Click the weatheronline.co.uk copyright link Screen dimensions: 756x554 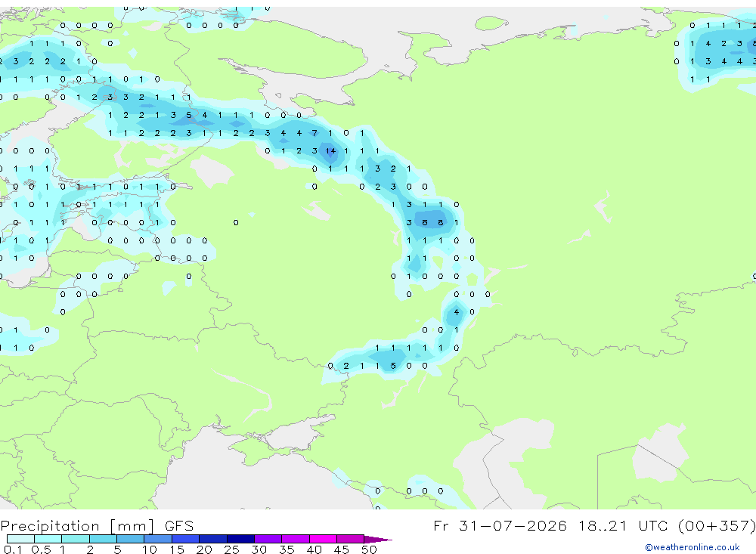(692, 547)
